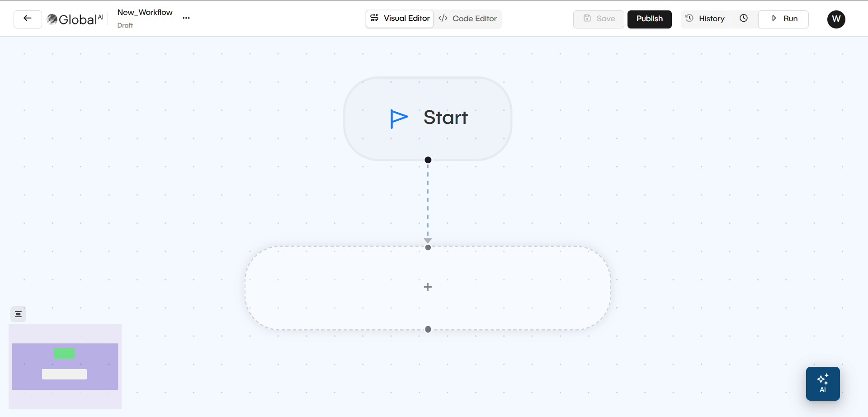The height and width of the screenshot is (417, 868).
Task: Open the workflow three-dot options menu
Action: click(186, 18)
